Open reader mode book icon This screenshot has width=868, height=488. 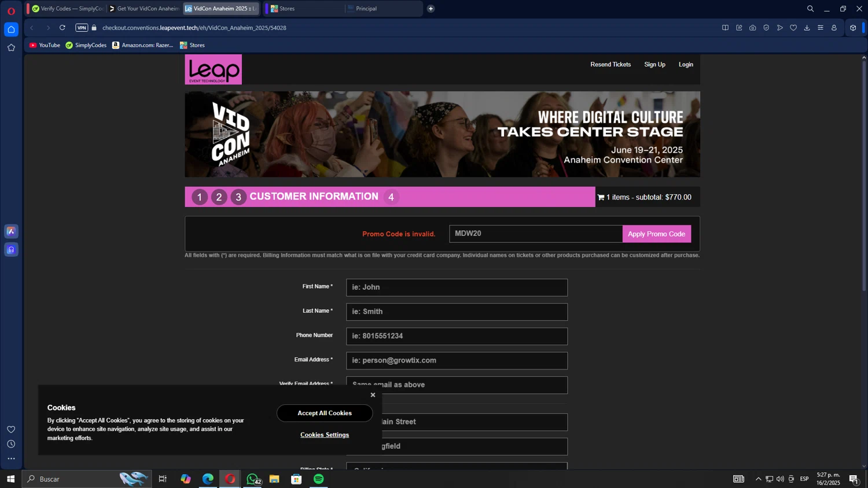click(x=725, y=28)
